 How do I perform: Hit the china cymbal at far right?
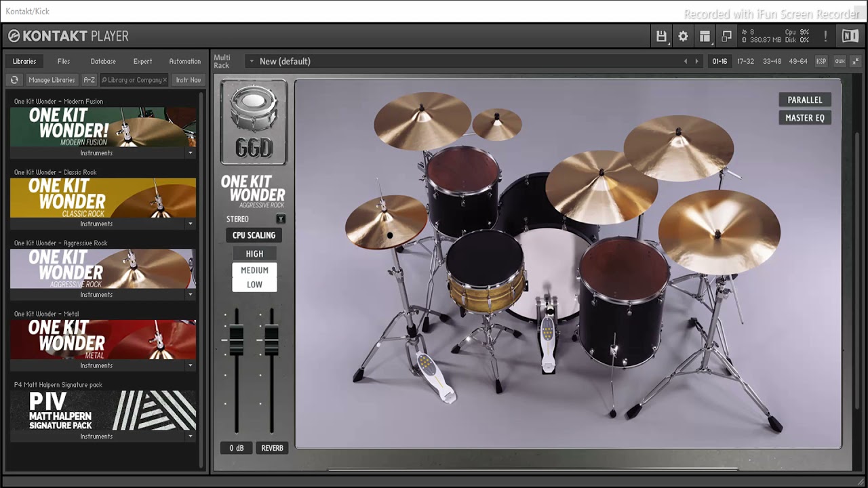[719, 232]
